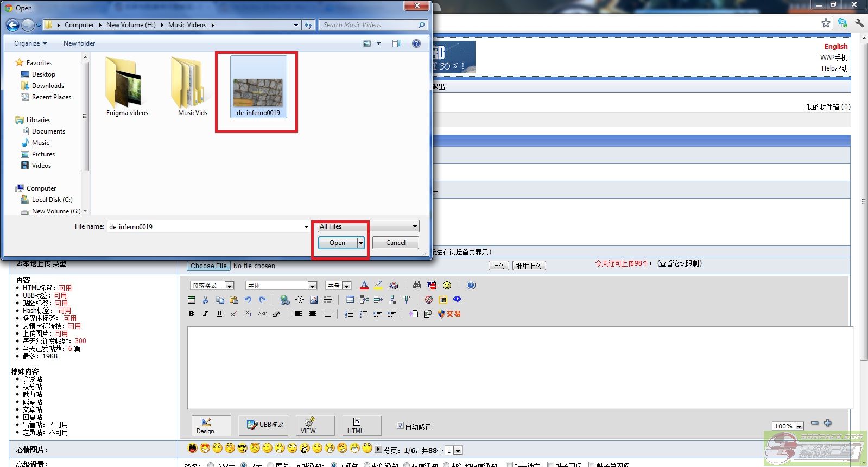
Task: Open the 字体 font dropdown
Action: 281,286
